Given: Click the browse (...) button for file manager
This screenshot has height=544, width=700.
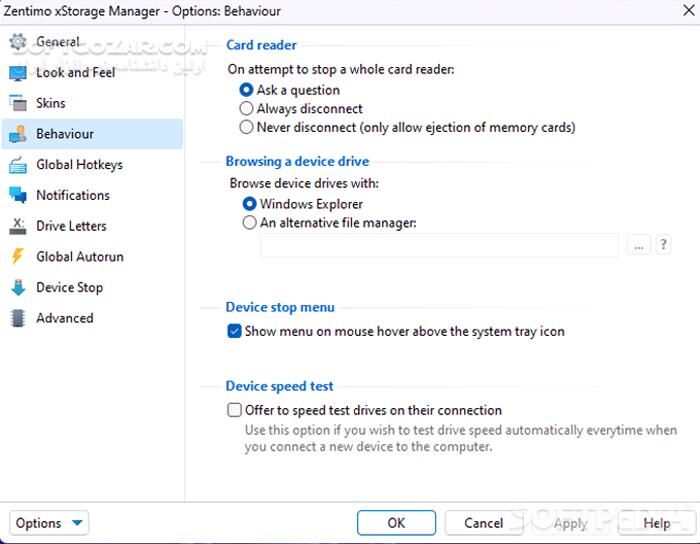Looking at the screenshot, I should click(639, 245).
